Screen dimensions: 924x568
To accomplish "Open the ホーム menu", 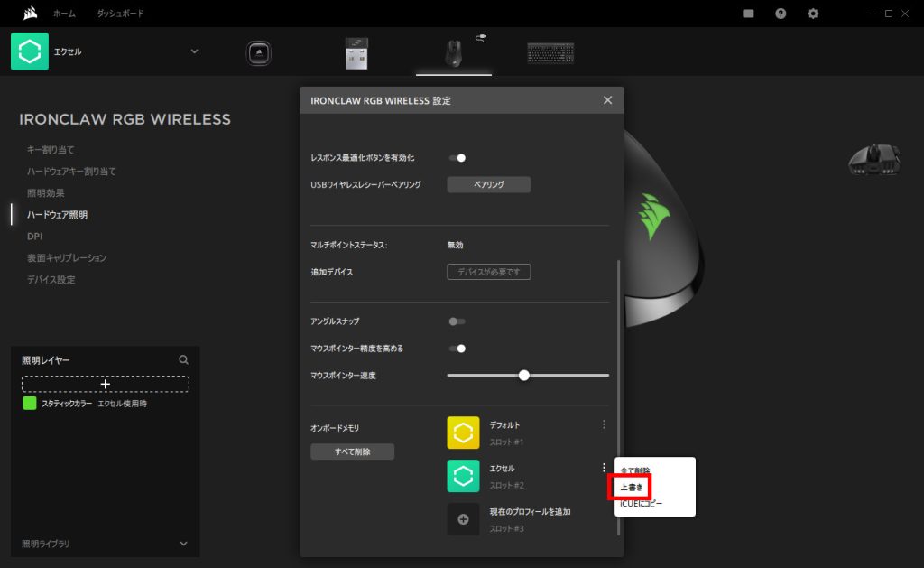I will (x=64, y=14).
